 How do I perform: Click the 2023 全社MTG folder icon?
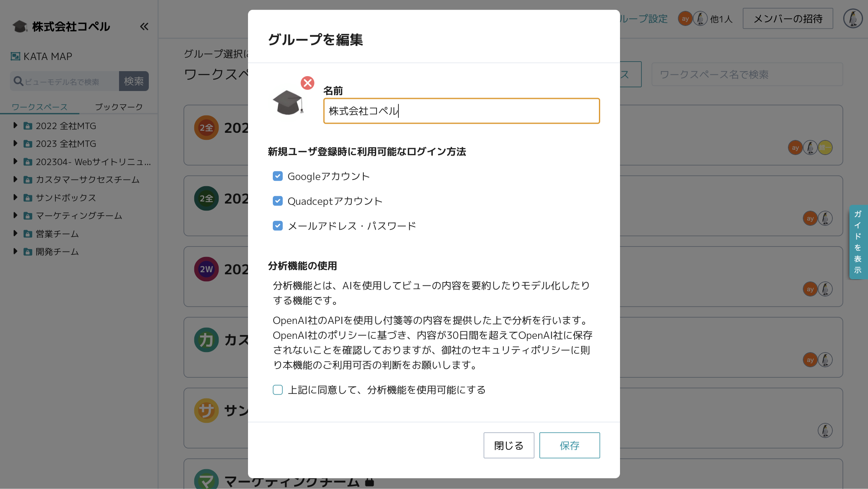[28, 144]
